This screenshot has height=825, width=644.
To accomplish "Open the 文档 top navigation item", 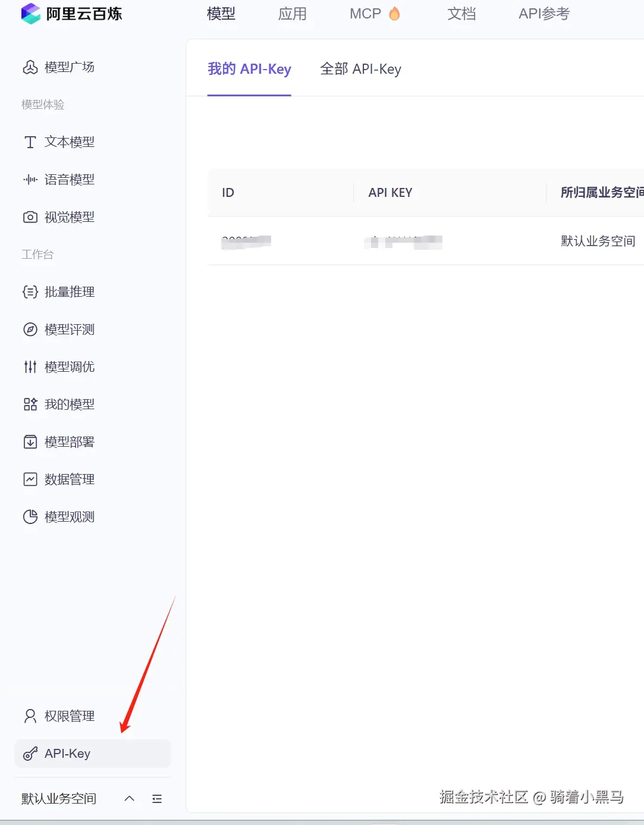I will pos(461,14).
